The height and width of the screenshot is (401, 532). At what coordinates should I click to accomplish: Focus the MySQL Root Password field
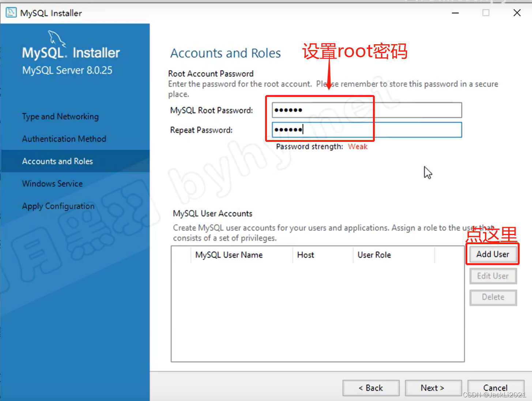367,110
